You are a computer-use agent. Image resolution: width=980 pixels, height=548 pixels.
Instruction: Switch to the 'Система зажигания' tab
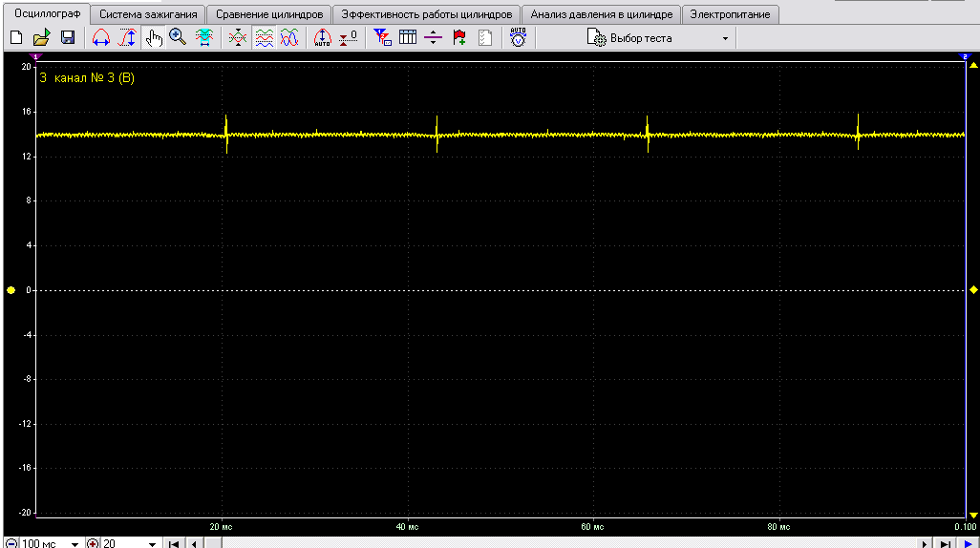click(x=148, y=14)
